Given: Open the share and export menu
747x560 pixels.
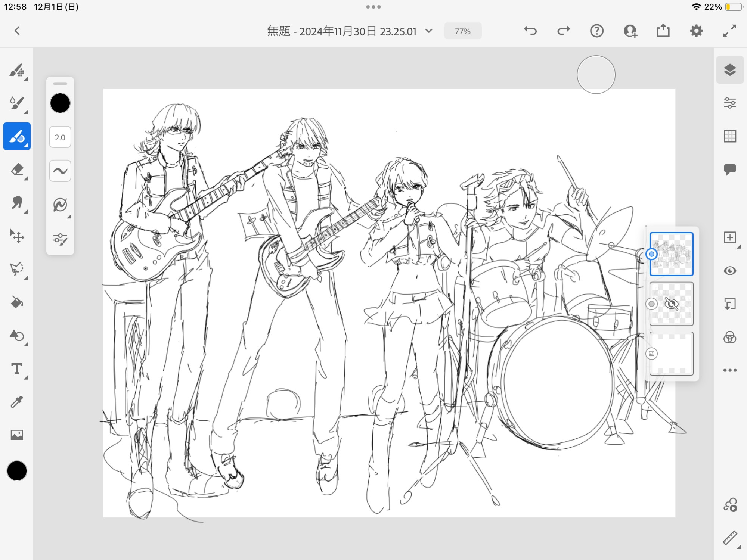Looking at the screenshot, I should tap(663, 31).
